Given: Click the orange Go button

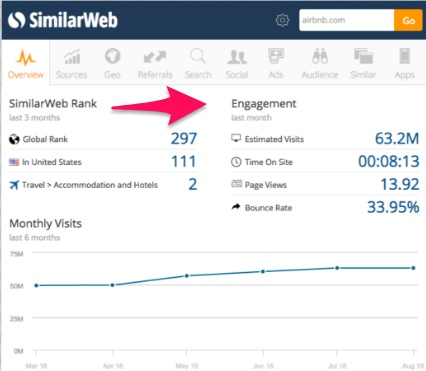Looking at the screenshot, I should pyautogui.click(x=408, y=20).
